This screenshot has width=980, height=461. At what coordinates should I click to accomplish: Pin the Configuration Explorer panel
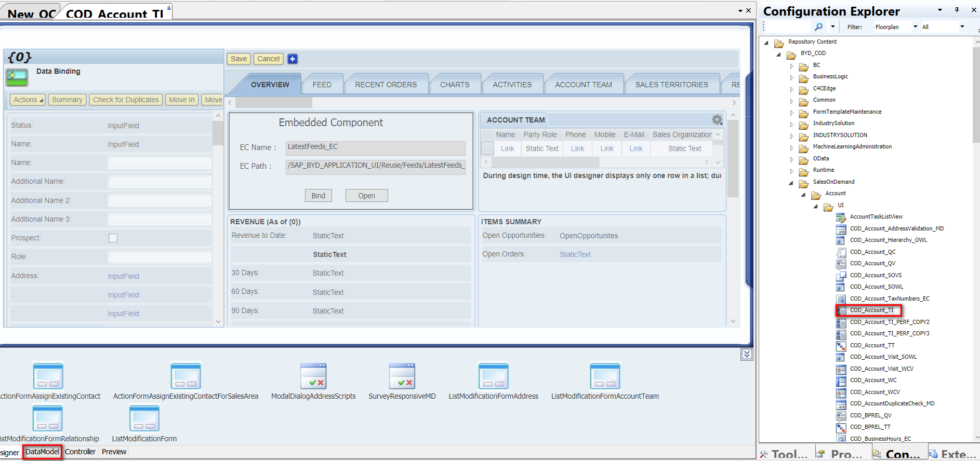[957, 10]
